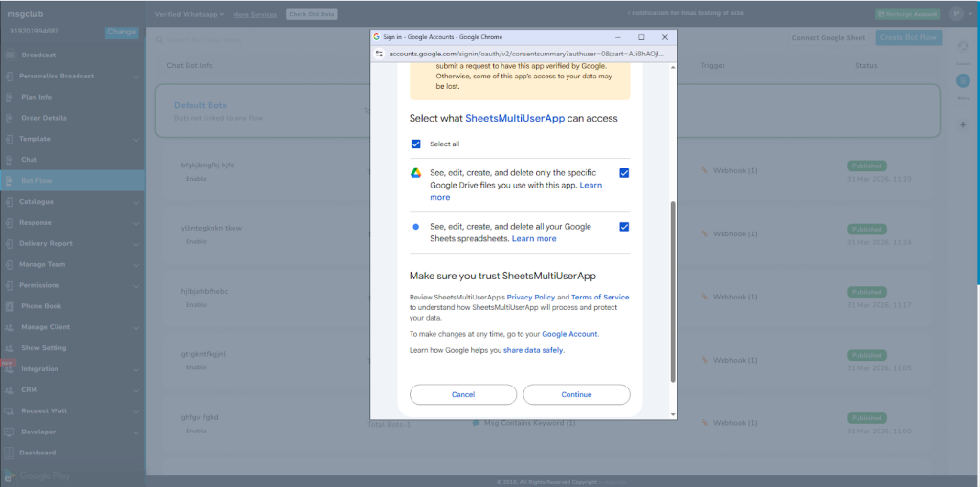Click the Dashboard icon in sidebar
980x487 pixels.
click(x=10, y=453)
